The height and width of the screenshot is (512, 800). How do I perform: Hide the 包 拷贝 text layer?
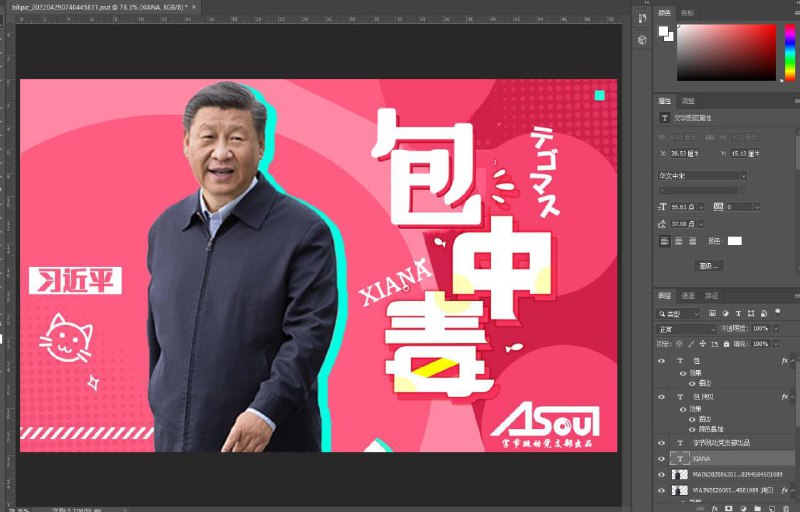pos(662,396)
